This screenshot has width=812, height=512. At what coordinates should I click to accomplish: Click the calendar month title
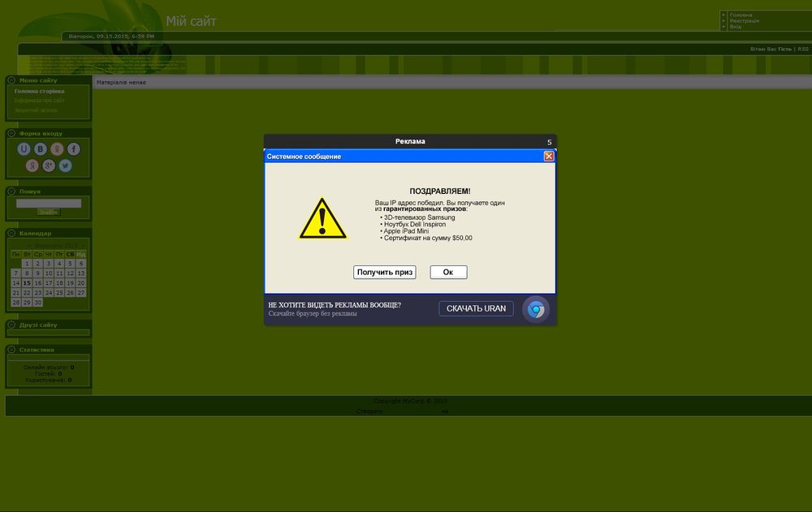[56, 245]
